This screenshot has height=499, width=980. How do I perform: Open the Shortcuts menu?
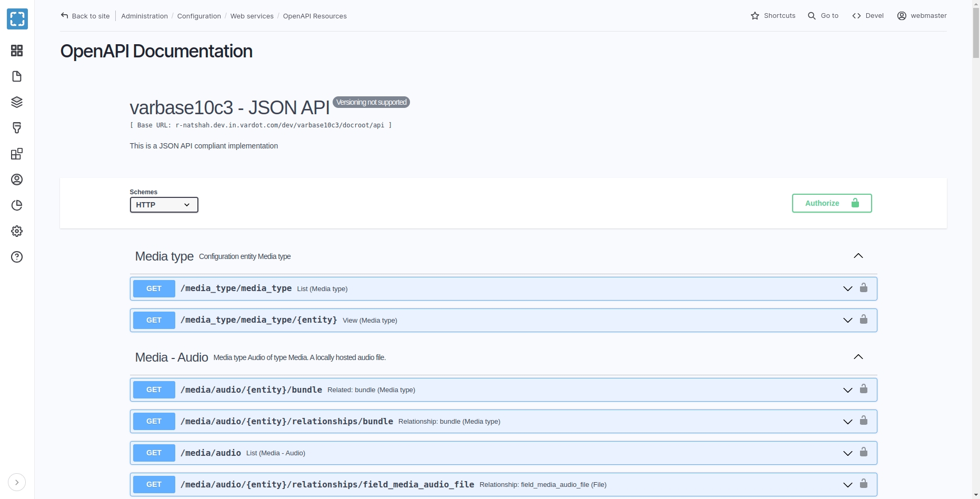tap(773, 16)
